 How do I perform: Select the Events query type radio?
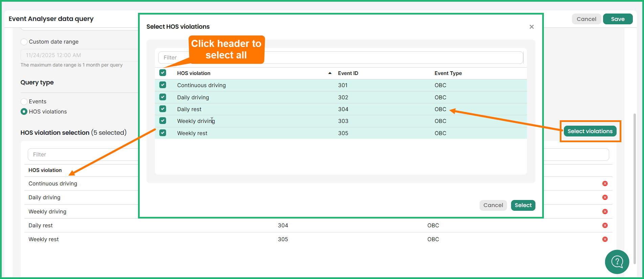click(x=24, y=101)
